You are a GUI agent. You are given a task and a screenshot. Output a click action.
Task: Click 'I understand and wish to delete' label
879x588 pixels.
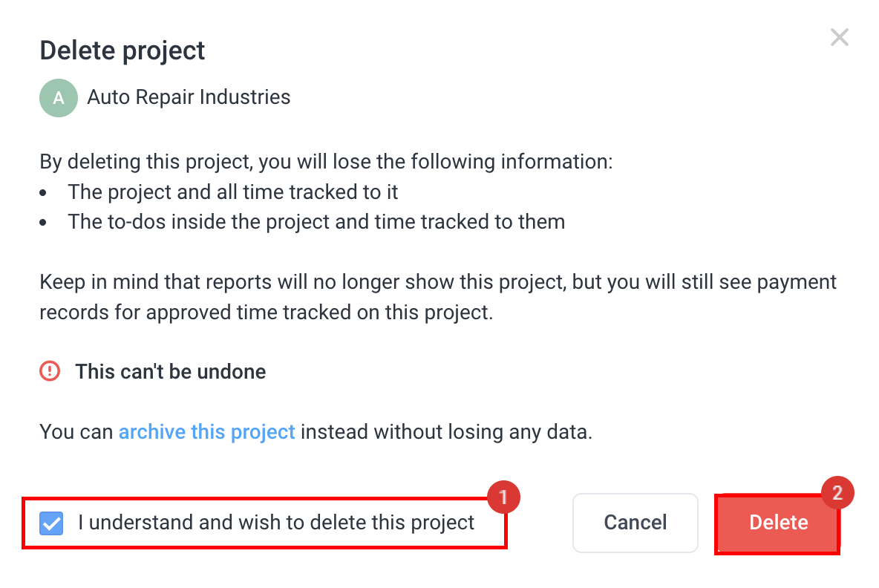(x=276, y=523)
